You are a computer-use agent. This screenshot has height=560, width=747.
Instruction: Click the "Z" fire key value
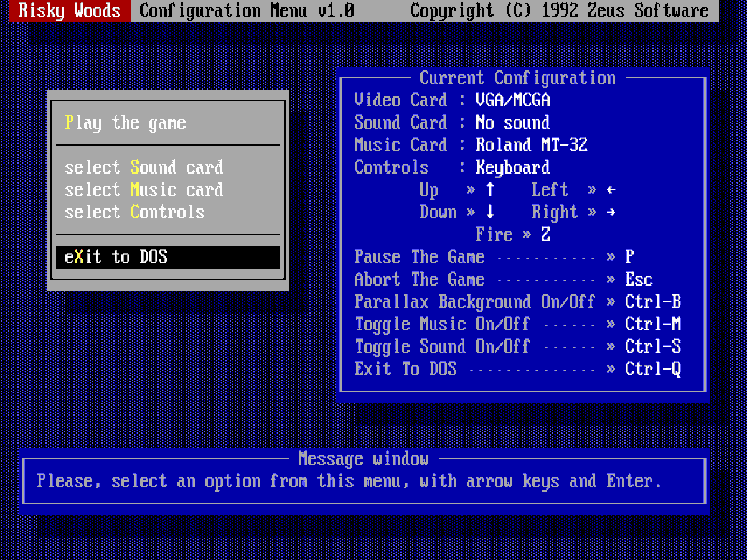coord(546,235)
